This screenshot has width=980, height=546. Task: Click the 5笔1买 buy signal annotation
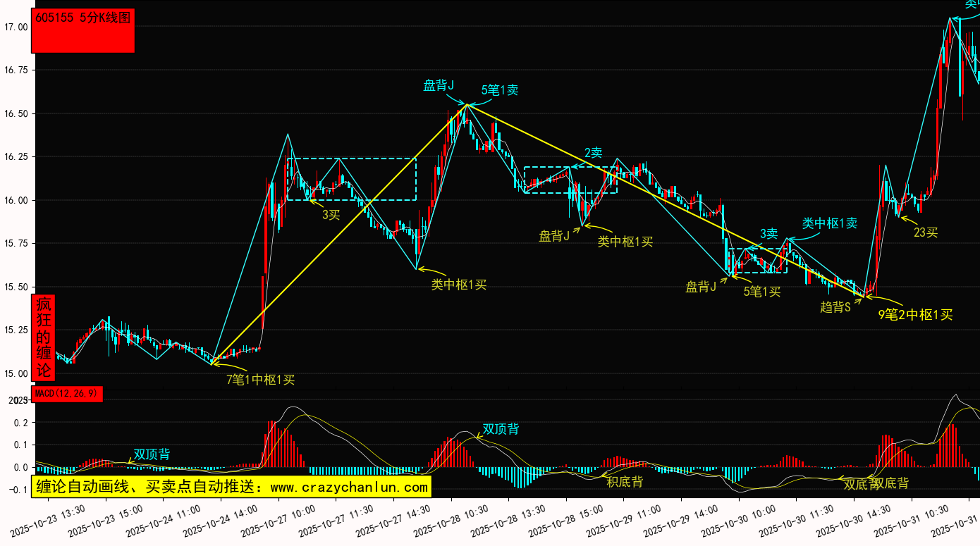[x=762, y=292]
